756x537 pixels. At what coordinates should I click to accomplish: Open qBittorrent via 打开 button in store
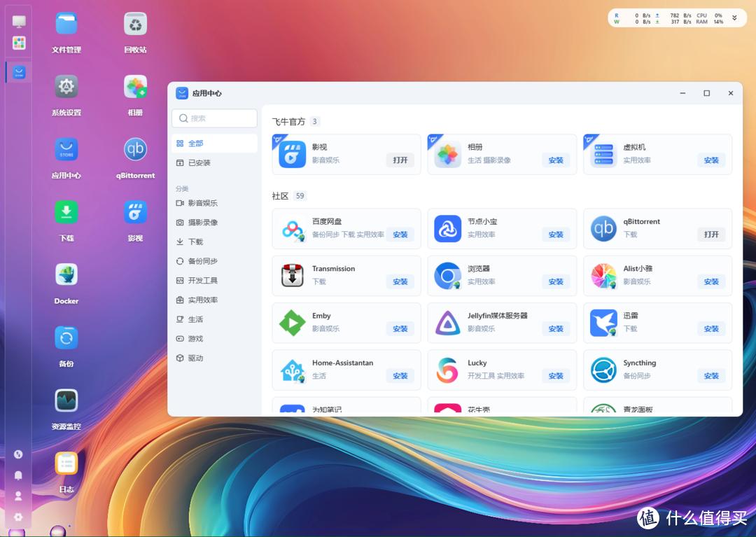711,235
